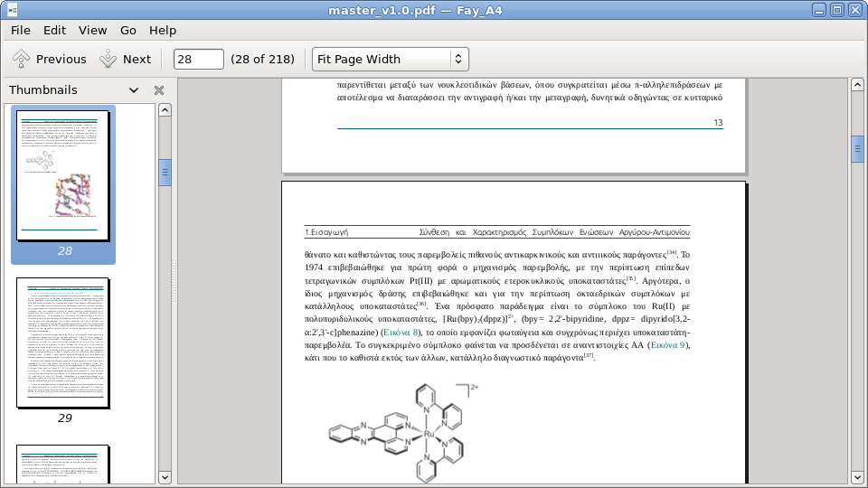Expand the Thumbnails sidebar mode dropdown
Screen dimensions: 868x488
134,90
